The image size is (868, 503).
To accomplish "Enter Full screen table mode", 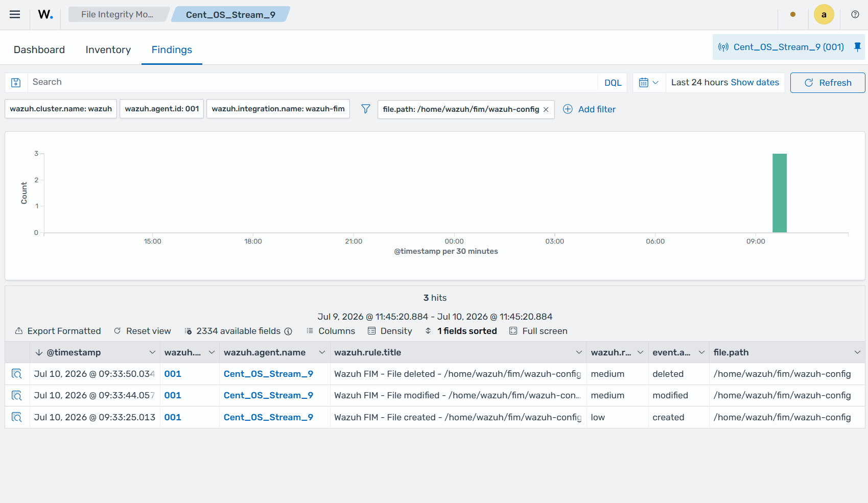I will (x=538, y=331).
